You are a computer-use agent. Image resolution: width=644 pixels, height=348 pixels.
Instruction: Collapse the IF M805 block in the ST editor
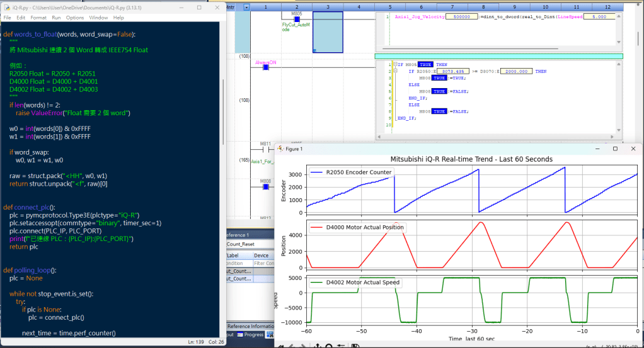click(x=396, y=64)
